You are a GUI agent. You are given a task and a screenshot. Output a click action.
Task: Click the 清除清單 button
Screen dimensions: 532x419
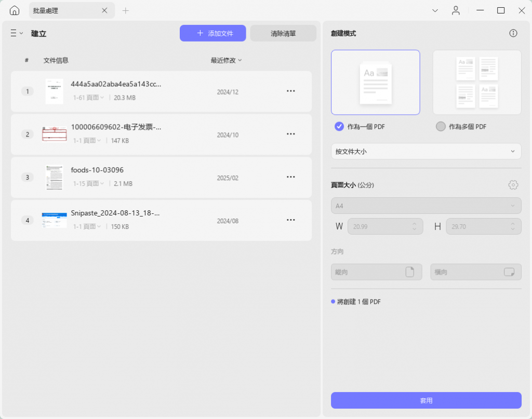[283, 33]
